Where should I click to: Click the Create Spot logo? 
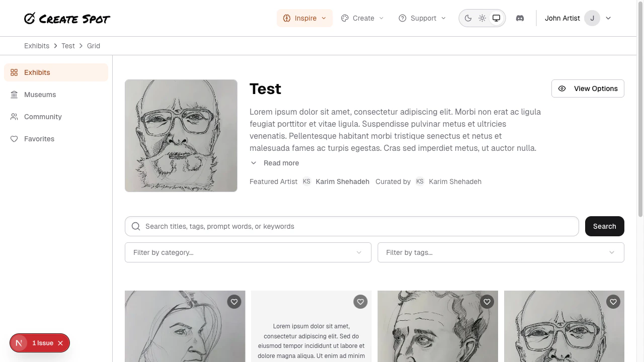click(x=67, y=19)
